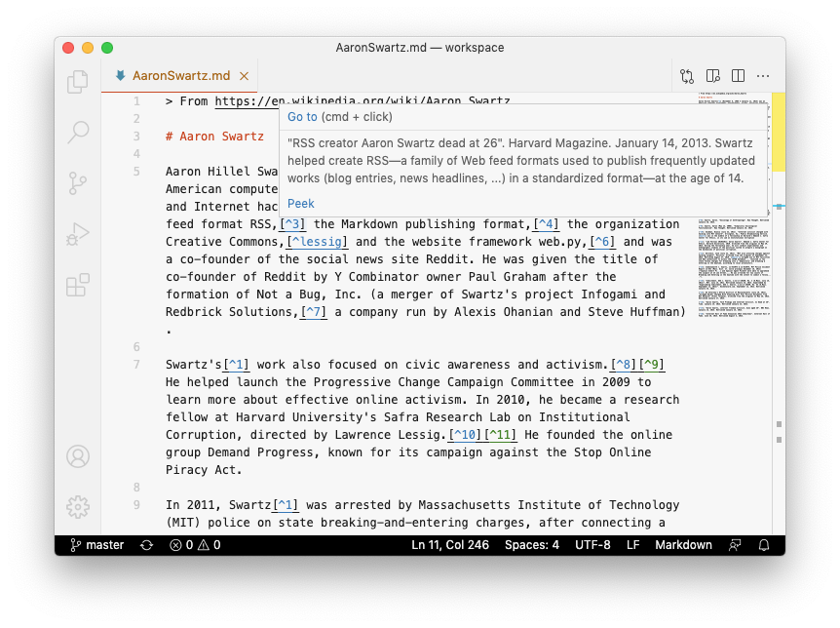Click the Synchronize Changes icon

(x=147, y=545)
